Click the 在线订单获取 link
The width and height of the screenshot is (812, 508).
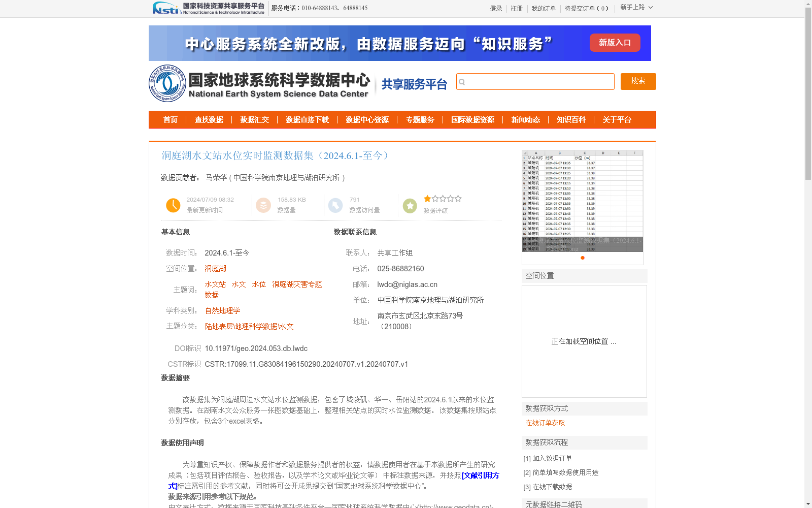tap(545, 423)
